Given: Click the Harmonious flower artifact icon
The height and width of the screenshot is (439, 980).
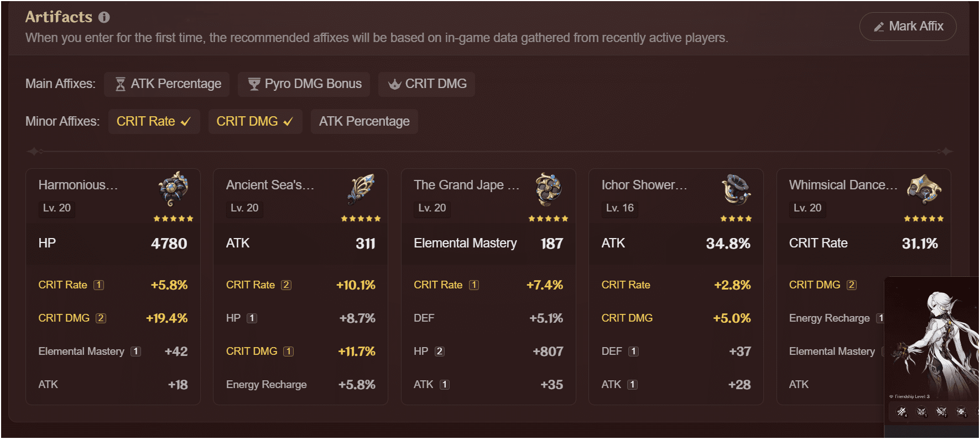Looking at the screenshot, I should [174, 188].
